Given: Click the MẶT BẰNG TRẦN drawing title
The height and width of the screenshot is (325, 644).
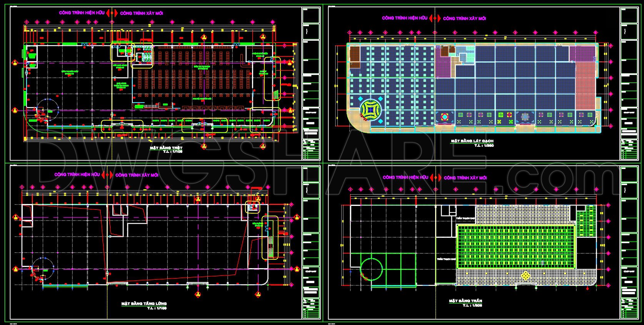Looking at the screenshot, I should coord(465,301).
